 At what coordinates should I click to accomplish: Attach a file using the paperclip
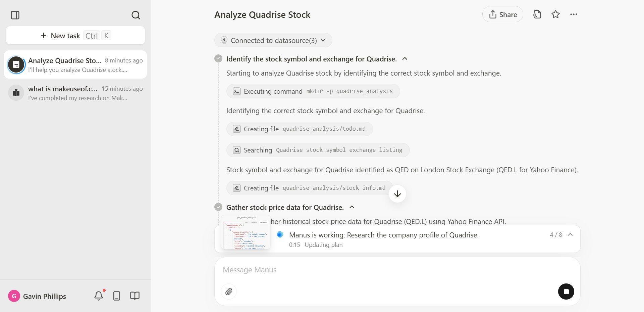(x=229, y=292)
